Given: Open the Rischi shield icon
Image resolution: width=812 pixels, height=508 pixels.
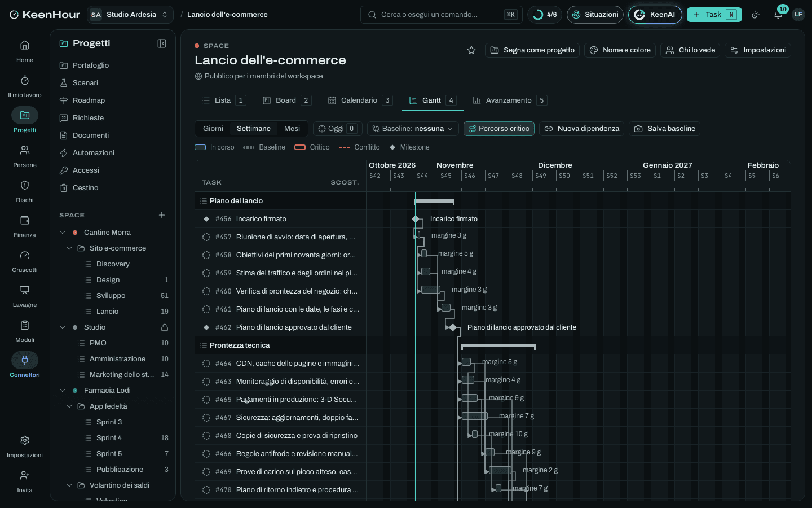Looking at the screenshot, I should coord(25,185).
